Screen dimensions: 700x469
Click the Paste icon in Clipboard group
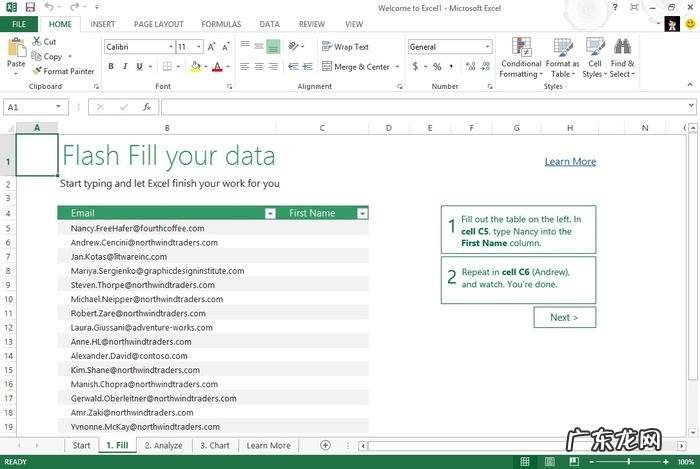(16, 48)
